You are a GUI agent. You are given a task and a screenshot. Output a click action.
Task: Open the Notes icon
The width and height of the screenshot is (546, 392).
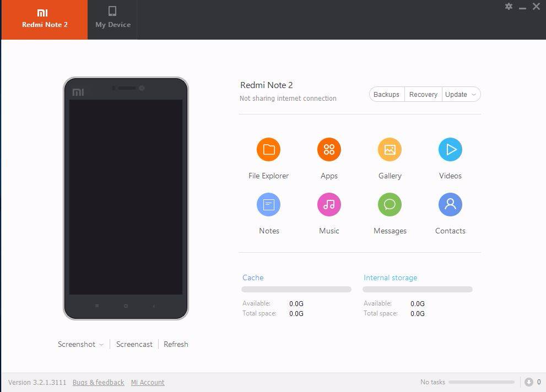pos(268,205)
